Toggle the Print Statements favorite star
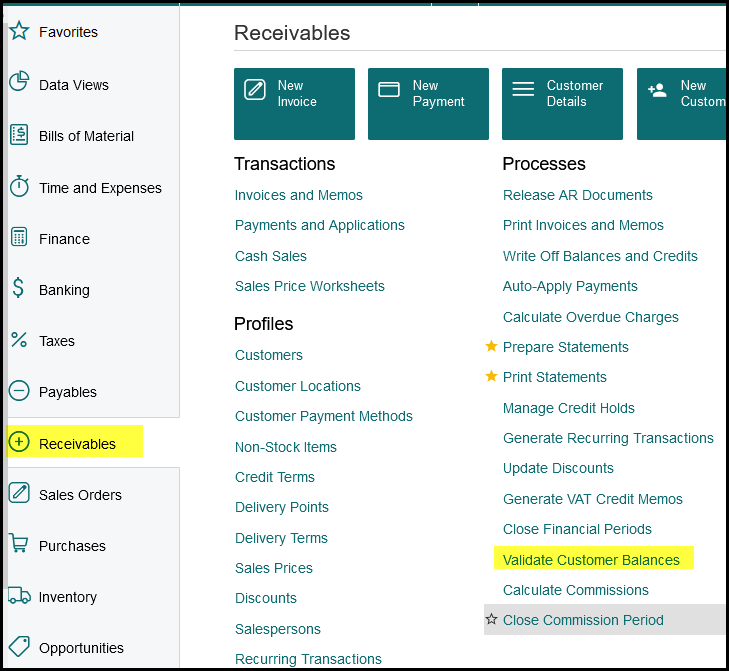Viewport: 729px width, 671px height. [491, 377]
